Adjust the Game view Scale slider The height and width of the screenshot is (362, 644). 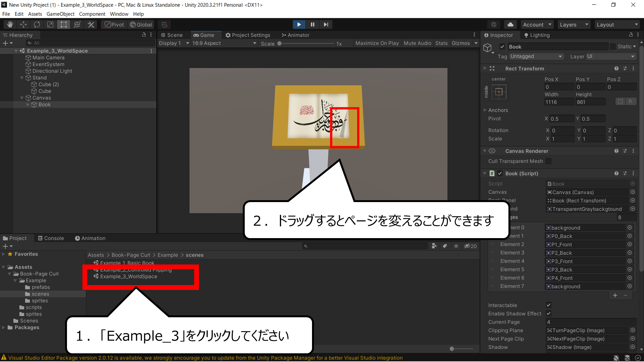[x=306, y=43]
